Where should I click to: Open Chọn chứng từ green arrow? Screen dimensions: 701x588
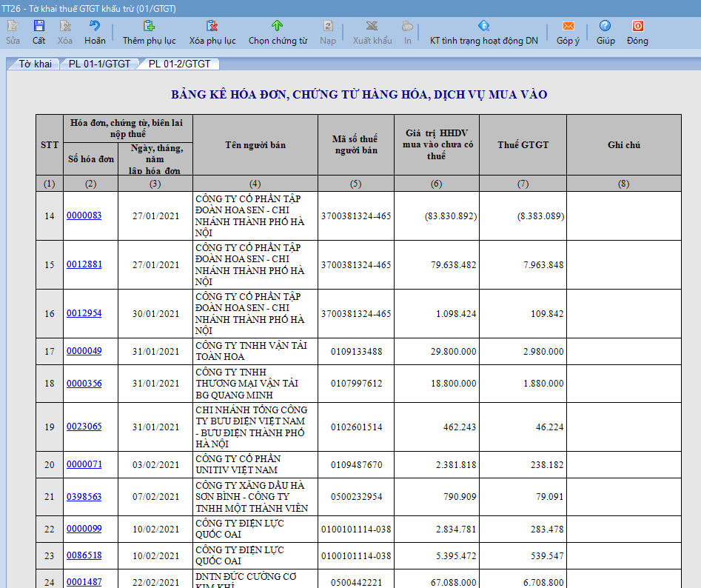tap(277, 26)
